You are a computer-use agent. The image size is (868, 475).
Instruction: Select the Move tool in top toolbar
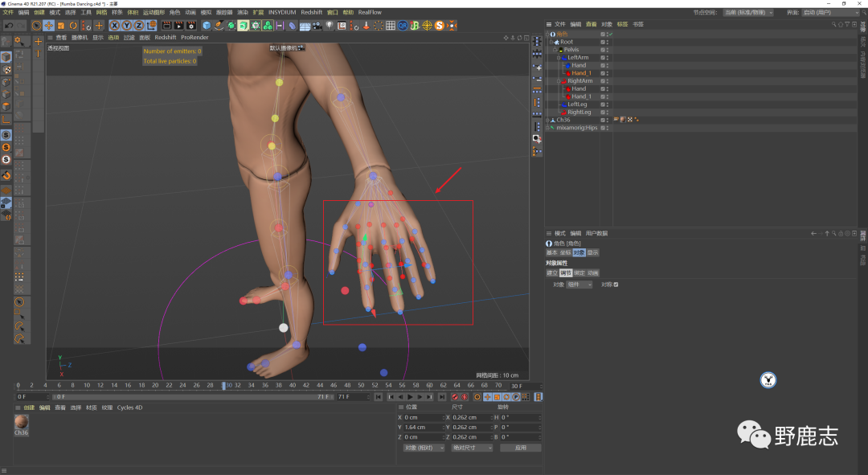[49, 26]
